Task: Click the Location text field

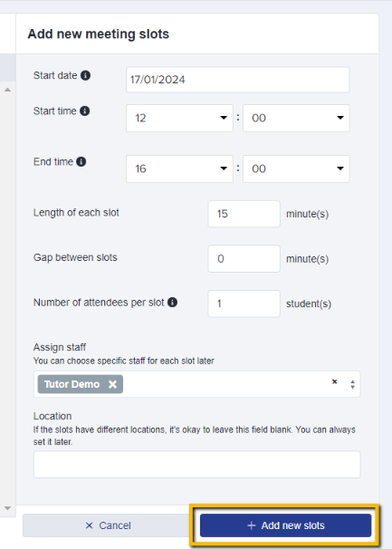Action: pyautogui.click(x=196, y=465)
